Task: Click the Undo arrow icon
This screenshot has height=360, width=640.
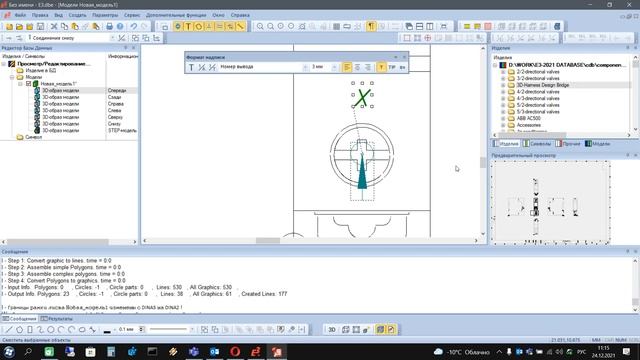Action: (x=133, y=27)
